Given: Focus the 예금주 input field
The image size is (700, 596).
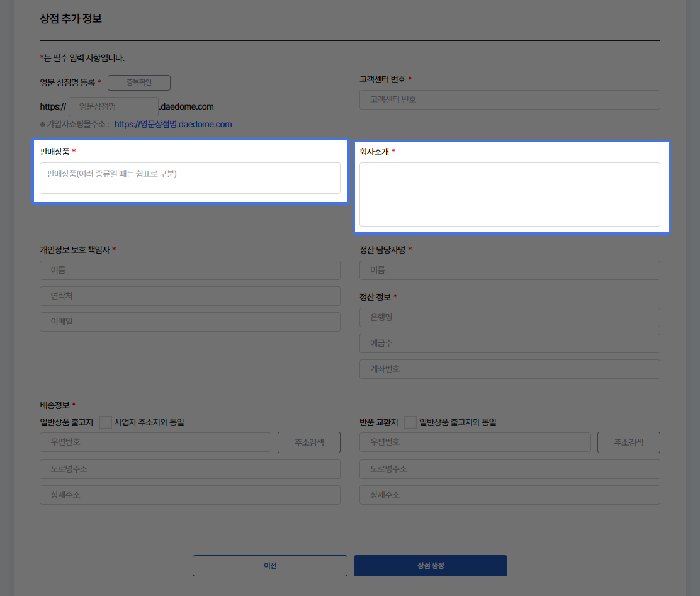Looking at the screenshot, I should pyautogui.click(x=509, y=343).
